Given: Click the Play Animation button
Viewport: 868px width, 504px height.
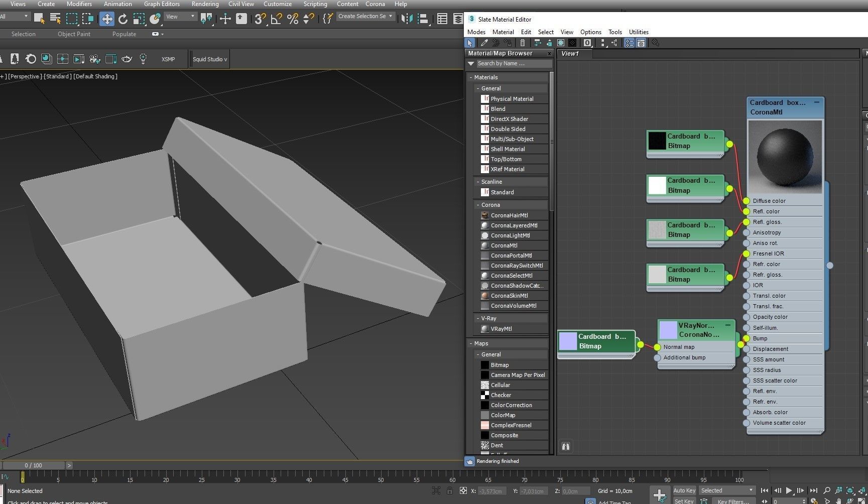Looking at the screenshot, I should (x=789, y=490).
